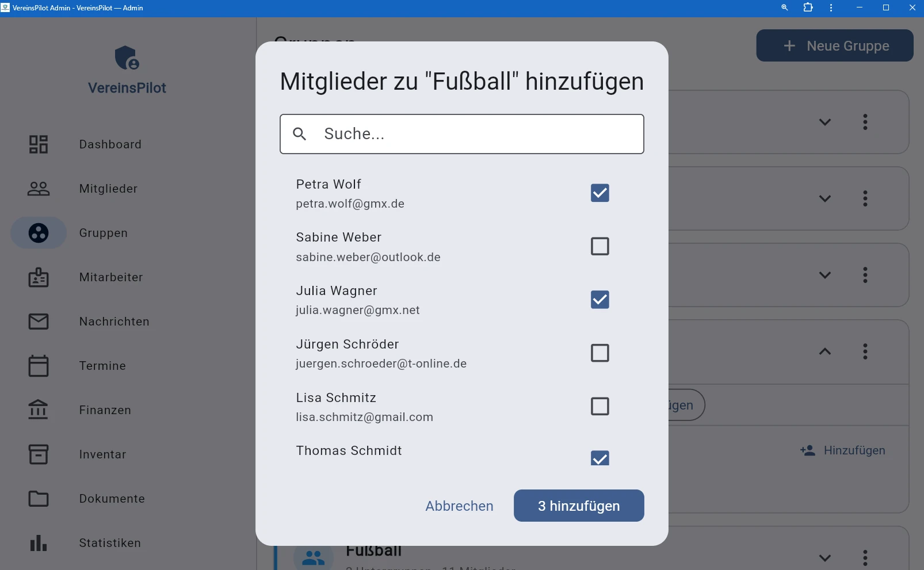Open the browser's three-dot menu

[x=830, y=7]
